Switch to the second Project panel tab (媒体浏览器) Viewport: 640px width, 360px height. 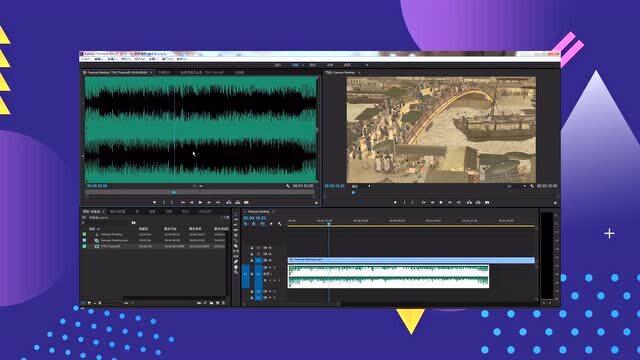[x=118, y=212]
